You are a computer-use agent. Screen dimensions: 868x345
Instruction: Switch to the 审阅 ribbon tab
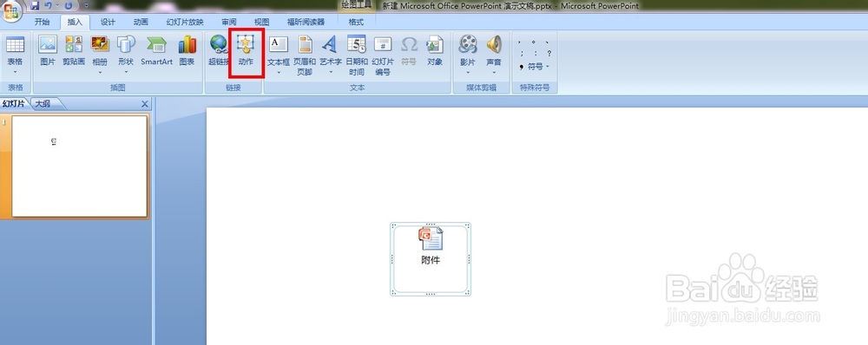[x=228, y=23]
